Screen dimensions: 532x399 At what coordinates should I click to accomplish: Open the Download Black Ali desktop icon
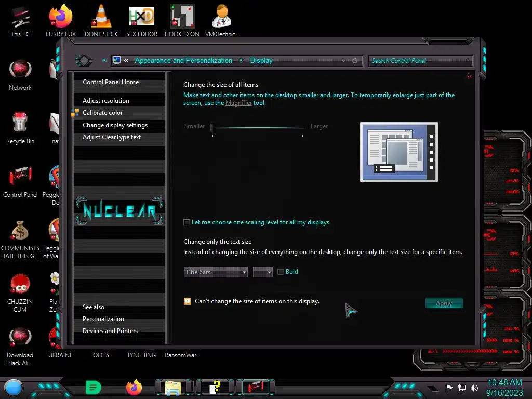pos(20,346)
